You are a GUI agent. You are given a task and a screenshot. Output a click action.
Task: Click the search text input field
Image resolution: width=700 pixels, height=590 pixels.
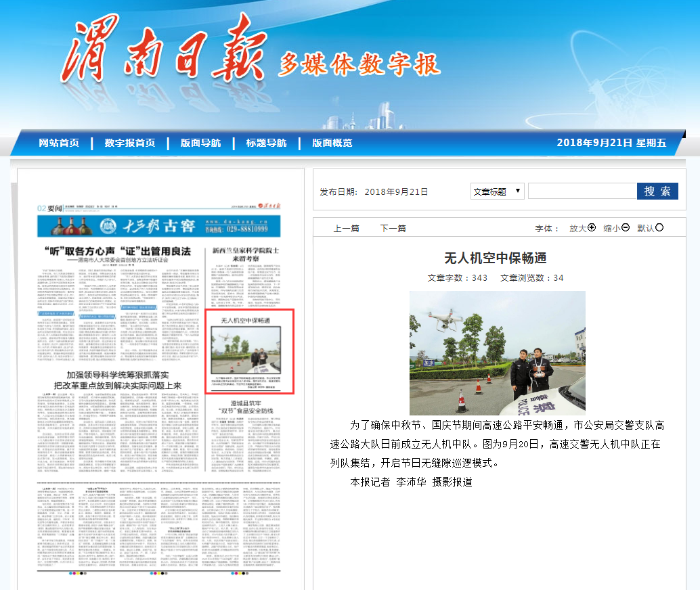click(x=582, y=191)
